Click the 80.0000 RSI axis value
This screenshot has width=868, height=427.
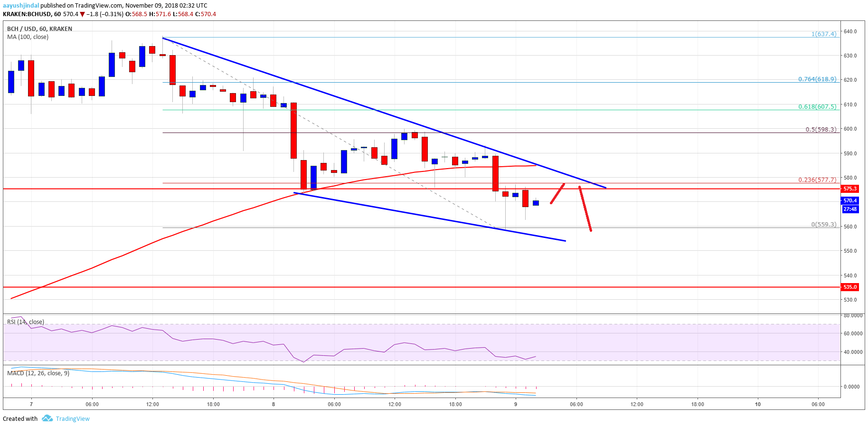(853, 316)
